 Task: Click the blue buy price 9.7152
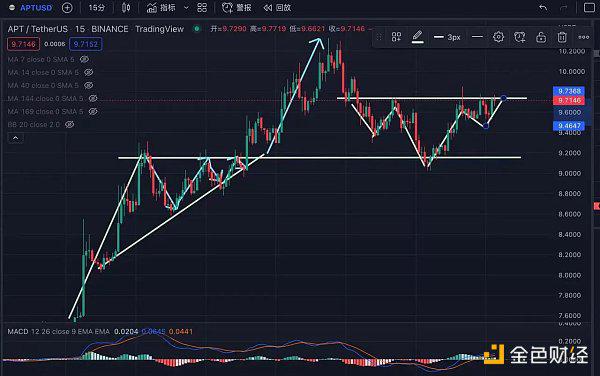(86, 44)
